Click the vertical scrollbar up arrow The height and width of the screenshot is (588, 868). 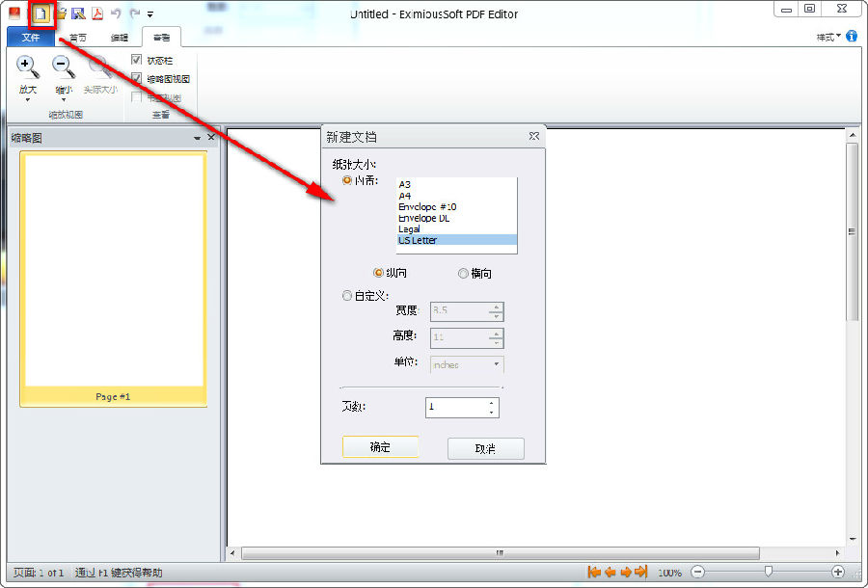pyautogui.click(x=852, y=135)
